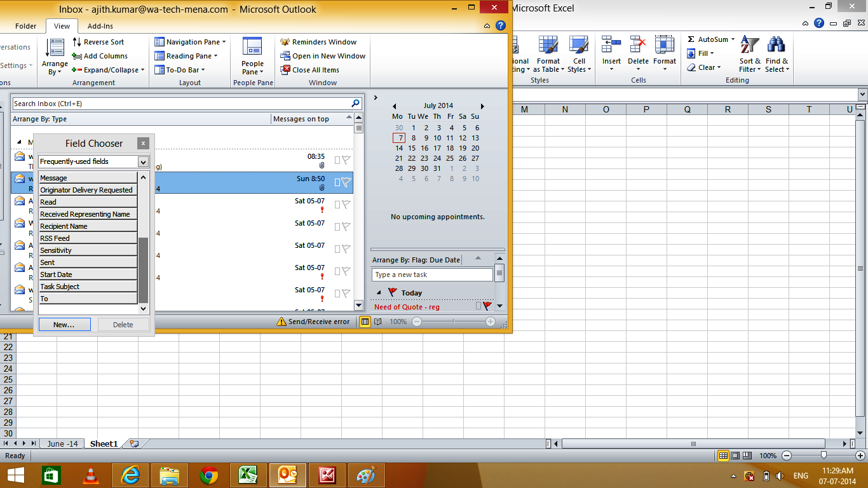Open the Paint app from the taskbar
Viewport: 868px width, 488px height.
[367, 475]
